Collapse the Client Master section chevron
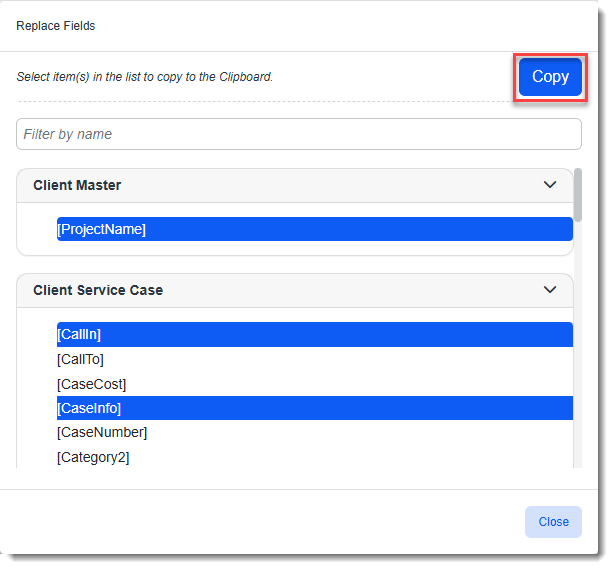Image resolution: width=613 pixels, height=569 pixels. click(549, 185)
